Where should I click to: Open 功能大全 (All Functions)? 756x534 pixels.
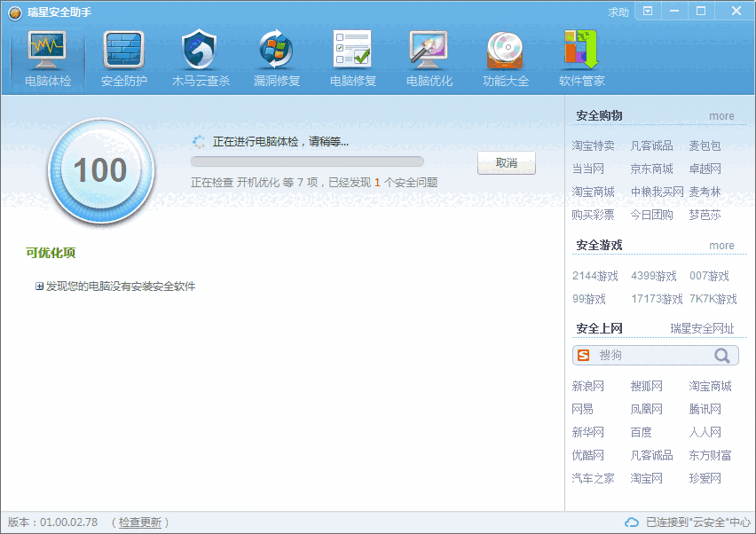(x=505, y=58)
